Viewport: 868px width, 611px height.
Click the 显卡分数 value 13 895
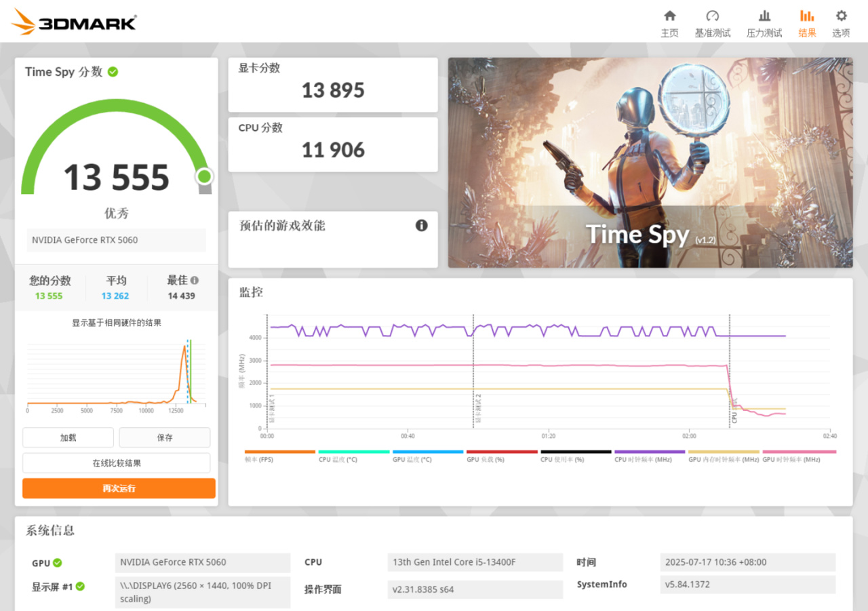pyautogui.click(x=333, y=90)
